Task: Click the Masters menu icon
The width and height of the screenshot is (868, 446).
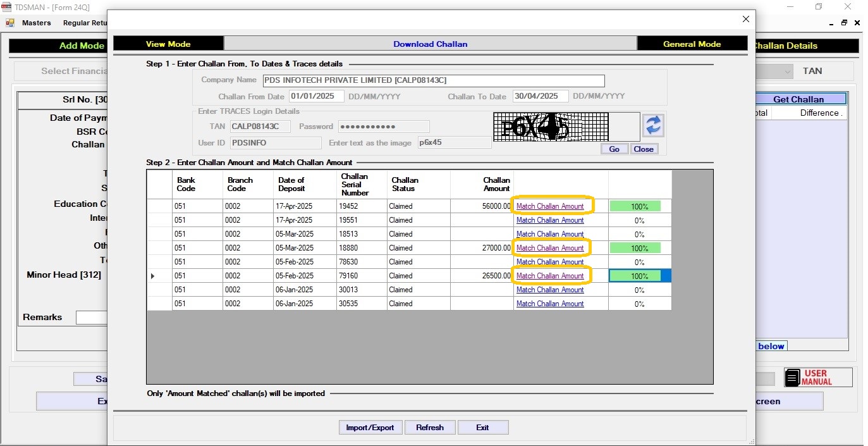Action: click(10, 23)
